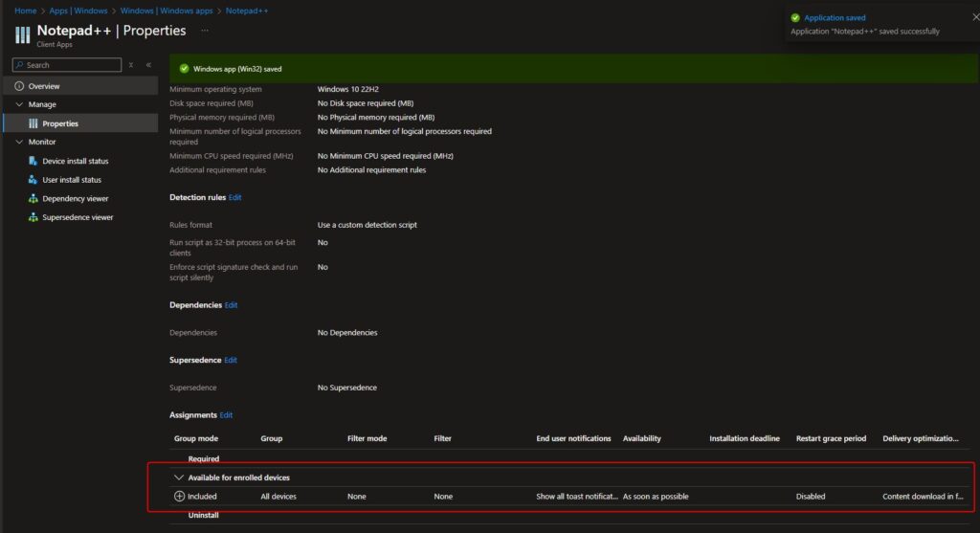Click the Content download cell

click(924, 496)
